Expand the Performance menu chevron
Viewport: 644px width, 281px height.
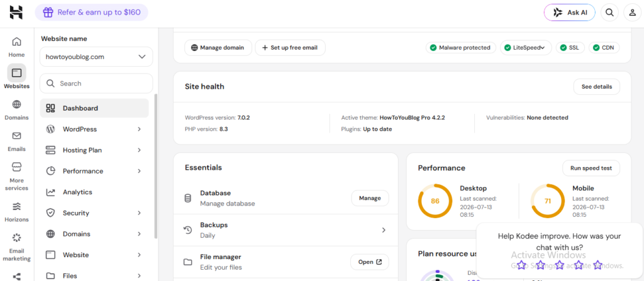(x=139, y=171)
